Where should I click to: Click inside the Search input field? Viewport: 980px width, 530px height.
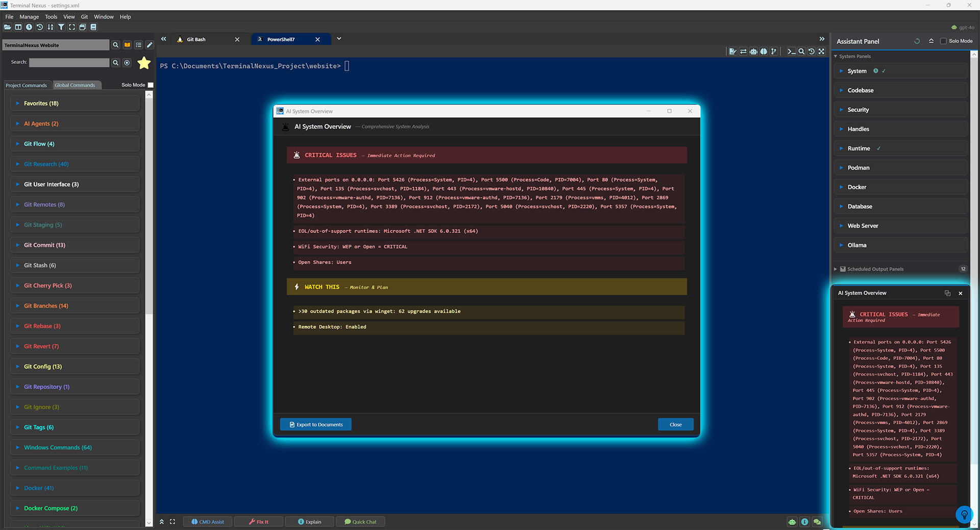pos(69,62)
